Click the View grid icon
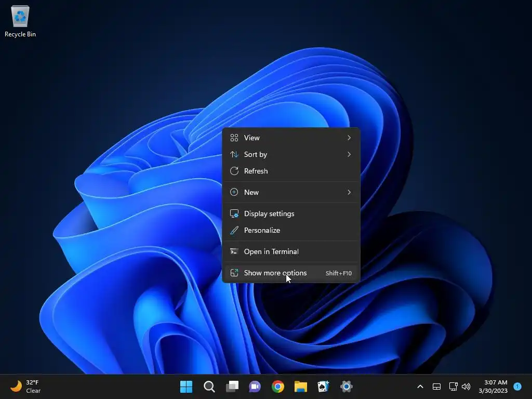Image resolution: width=532 pixels, height=399 pixels. 234,138
